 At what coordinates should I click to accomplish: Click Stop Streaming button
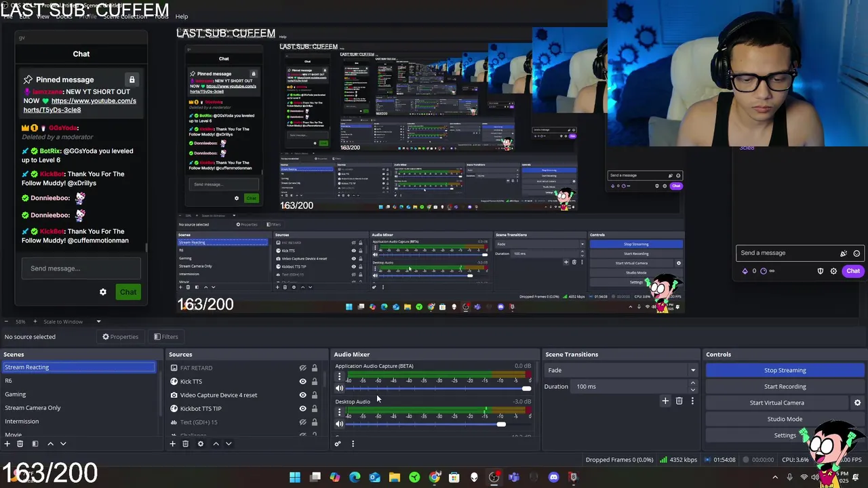(785, 370)
